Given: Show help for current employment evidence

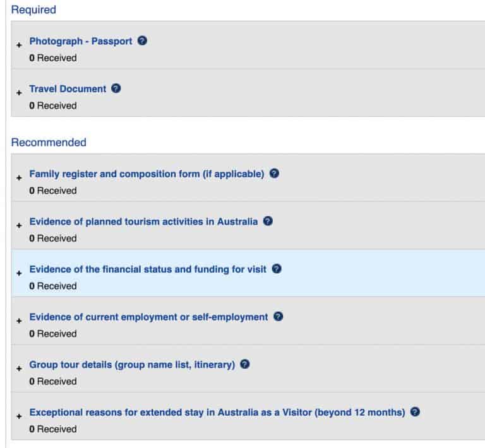Looking at the screenshot, I should 278,317.
